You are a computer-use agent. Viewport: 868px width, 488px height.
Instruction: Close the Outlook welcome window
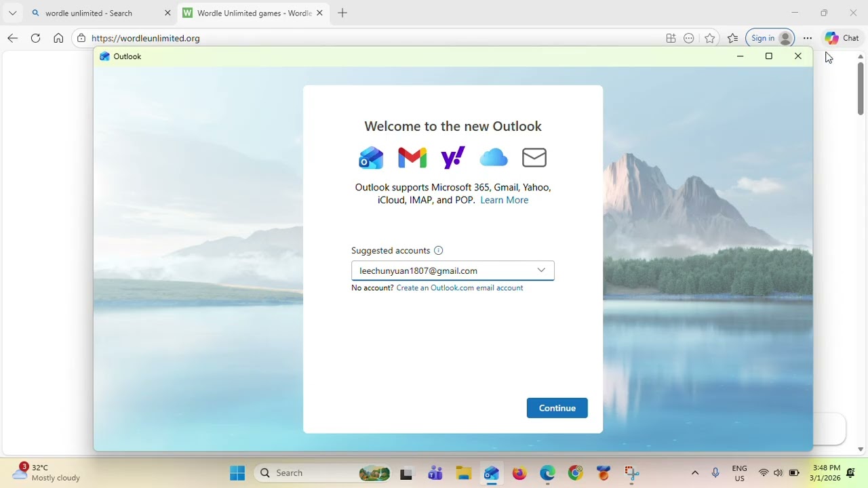[798, 56]
